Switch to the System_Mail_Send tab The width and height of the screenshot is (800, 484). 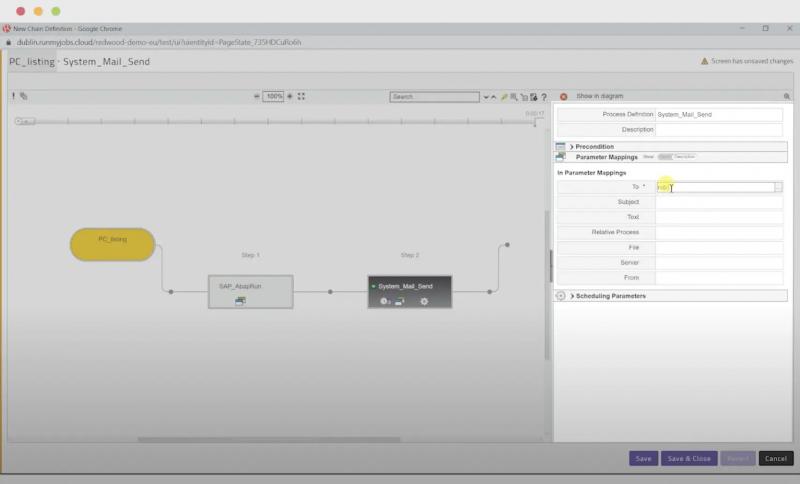coord(106,62)
